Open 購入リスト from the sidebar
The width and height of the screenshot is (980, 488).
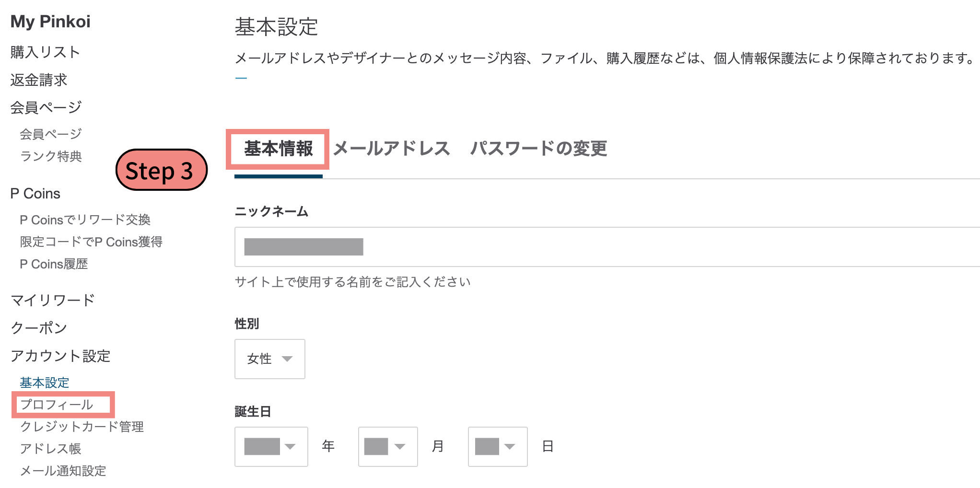click(45, 52)
